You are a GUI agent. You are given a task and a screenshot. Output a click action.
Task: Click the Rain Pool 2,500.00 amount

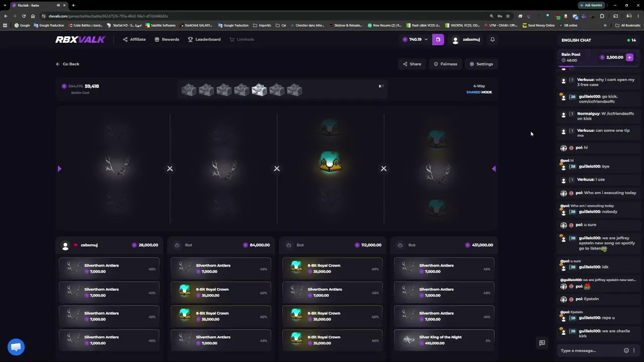(615, 57)
